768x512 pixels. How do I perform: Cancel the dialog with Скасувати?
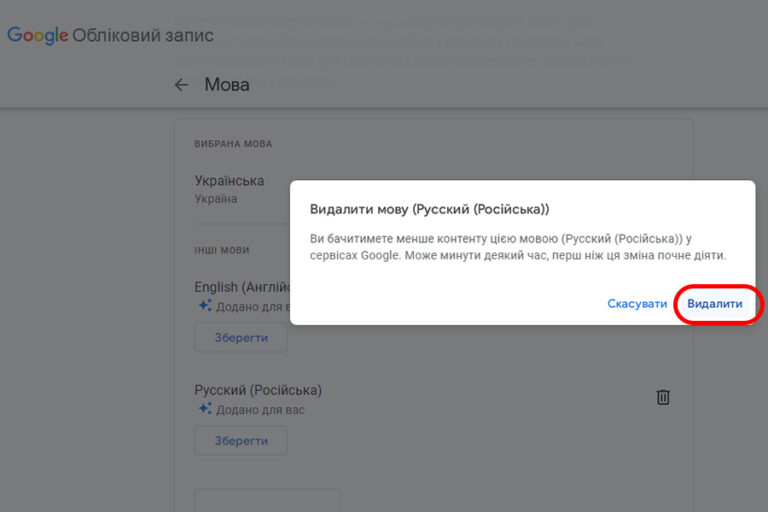pos(637,304)
